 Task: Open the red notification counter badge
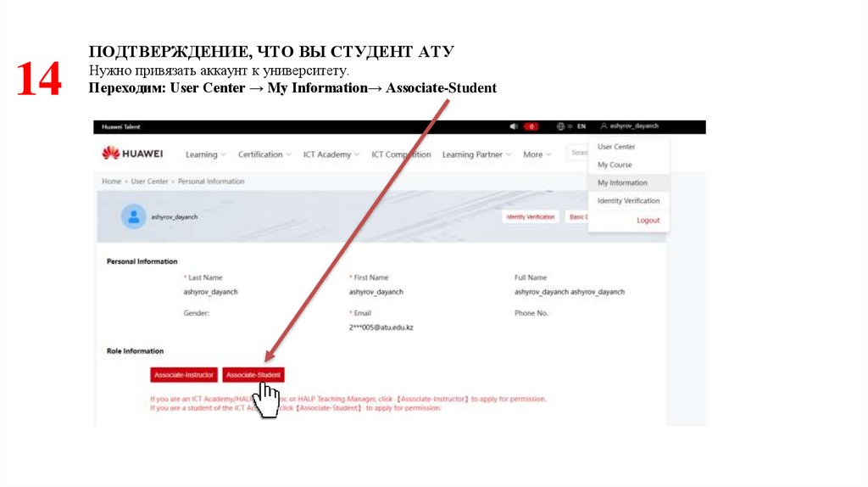pyautogui.click(x=531, y=127)
